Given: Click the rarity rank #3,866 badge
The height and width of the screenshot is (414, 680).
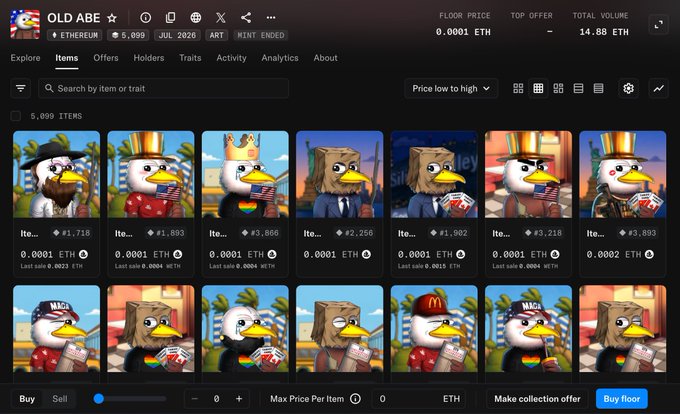Looking at the screenshot, I should click(x=261, y=233).
